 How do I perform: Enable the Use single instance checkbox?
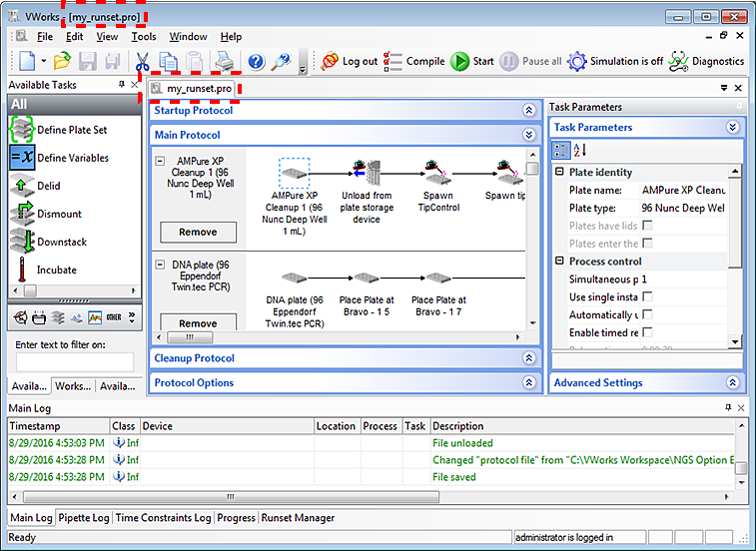[x=647, y=297]
